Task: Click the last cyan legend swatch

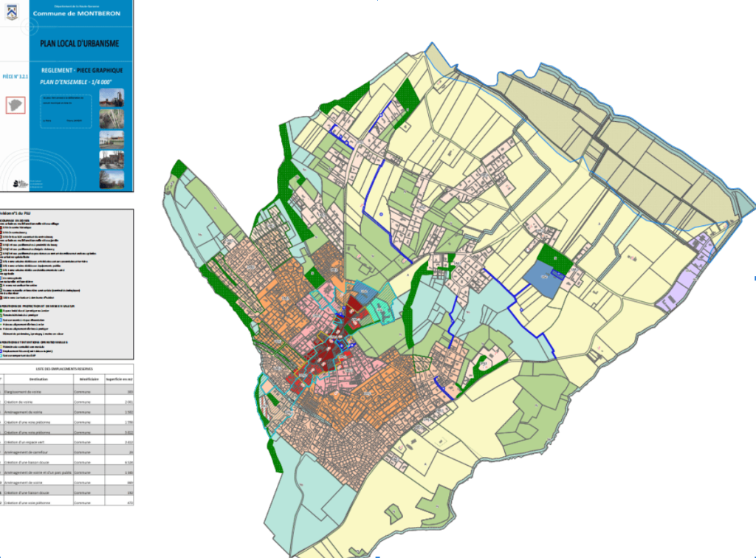Action: point(2,355)
